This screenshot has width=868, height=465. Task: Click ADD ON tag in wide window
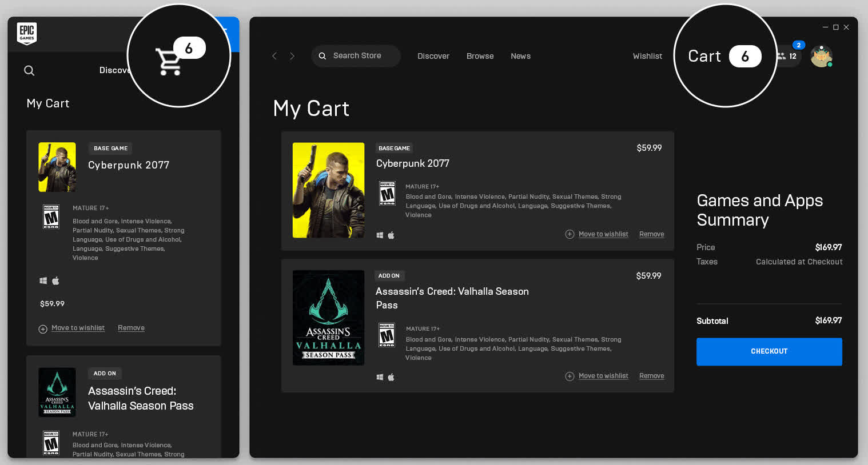389,276
